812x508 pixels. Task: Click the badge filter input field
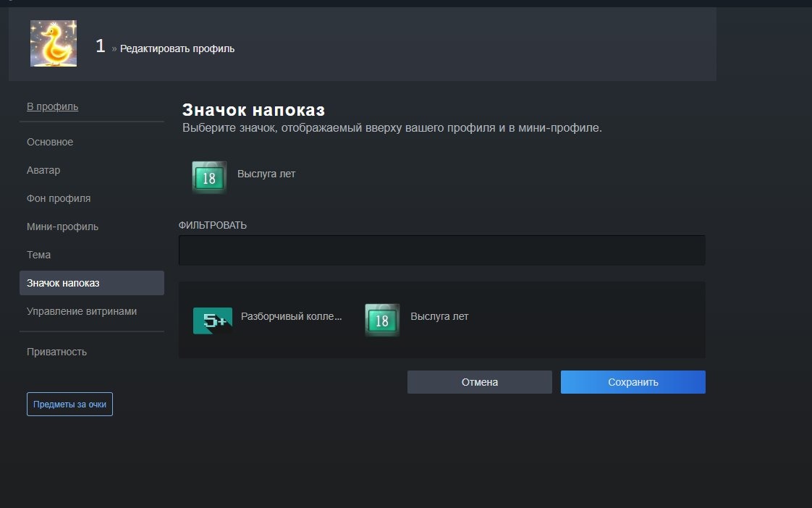441,250
